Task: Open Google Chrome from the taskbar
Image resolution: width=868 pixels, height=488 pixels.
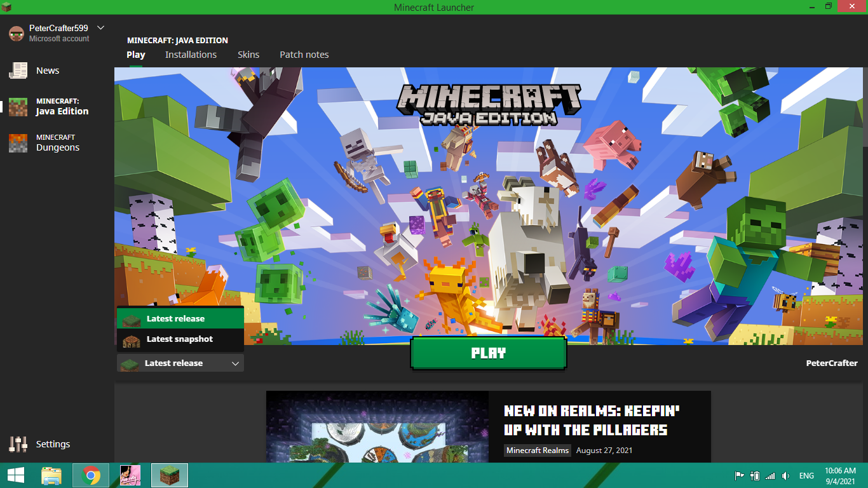Action: click(91, 475)
